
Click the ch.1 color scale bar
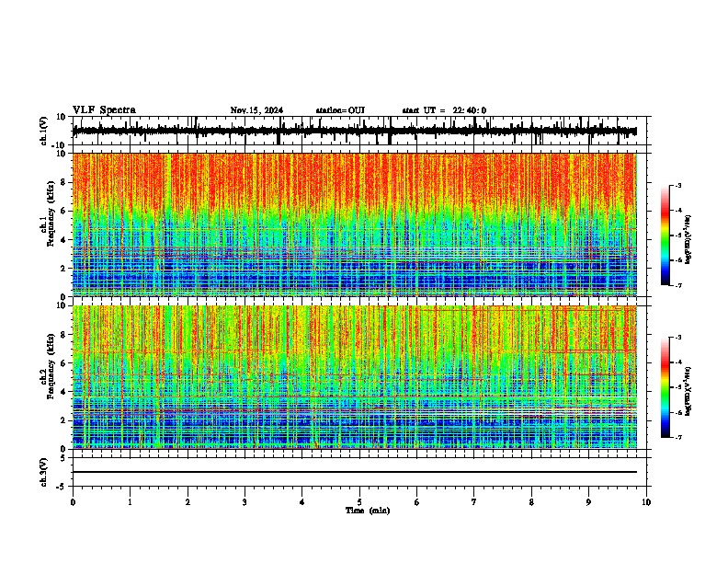tap(665, 236)
